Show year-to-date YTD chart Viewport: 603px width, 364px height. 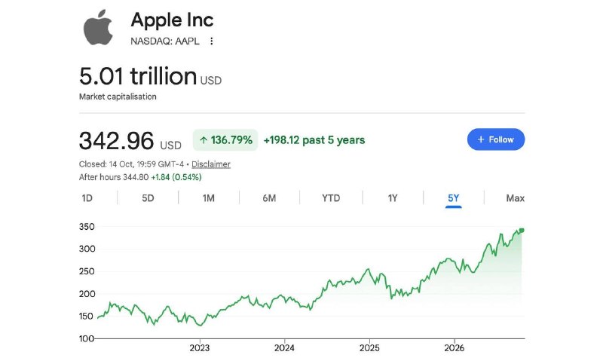(x=331, y=198)
